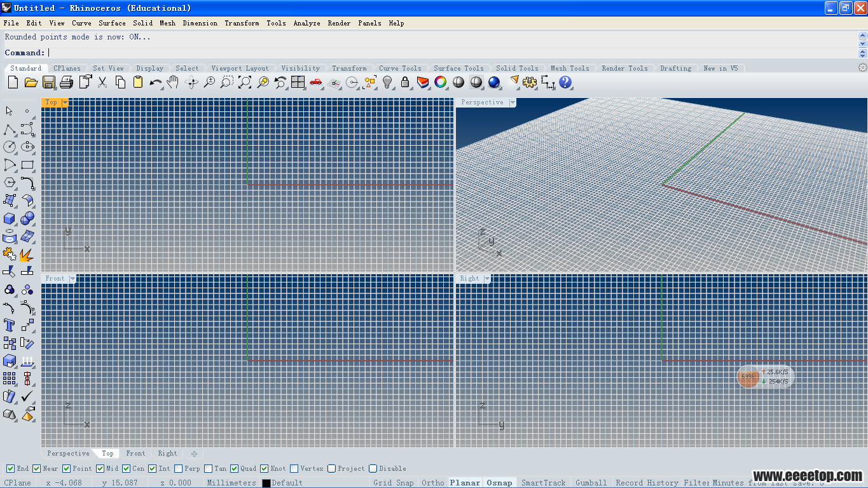Toggle SmartTrack in status bar
Viewport: 868px width, 488px height.
pos(544,483)
